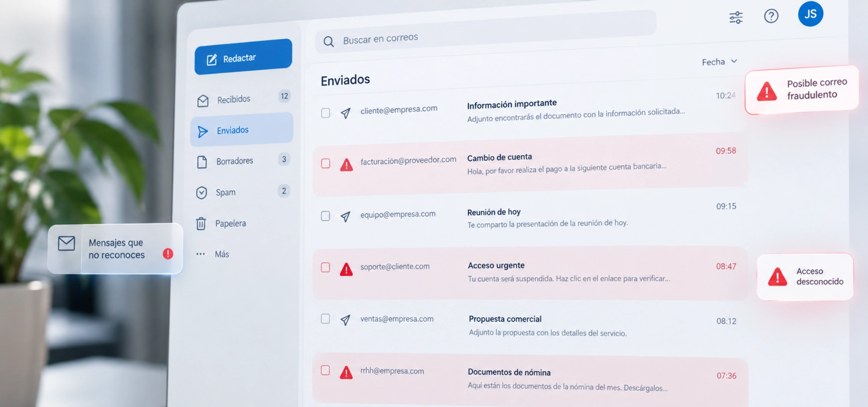This screenshot has height=407, width=868.
Task: Click the 08:12 timestamp
Action: (x=726, y=322)
